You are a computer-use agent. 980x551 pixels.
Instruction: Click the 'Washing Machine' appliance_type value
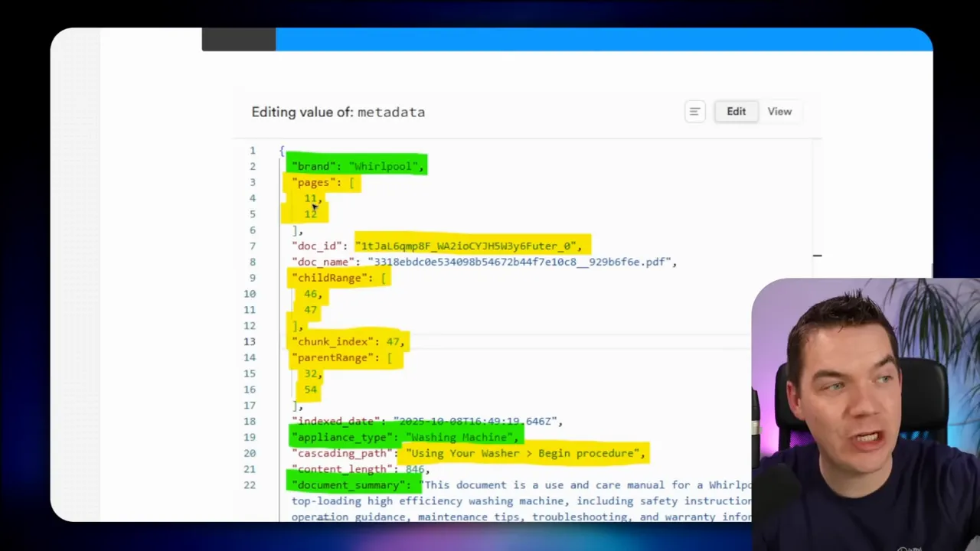click(x=459, y=437)
